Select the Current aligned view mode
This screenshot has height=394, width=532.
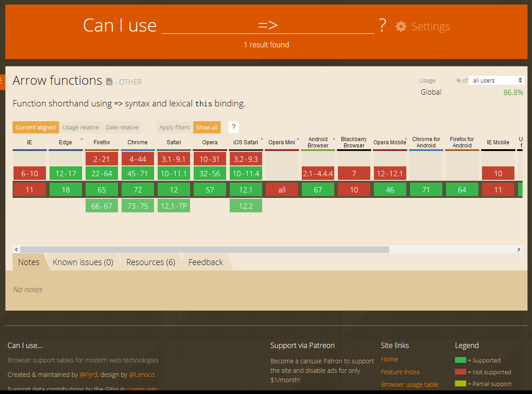coord(36,128)
